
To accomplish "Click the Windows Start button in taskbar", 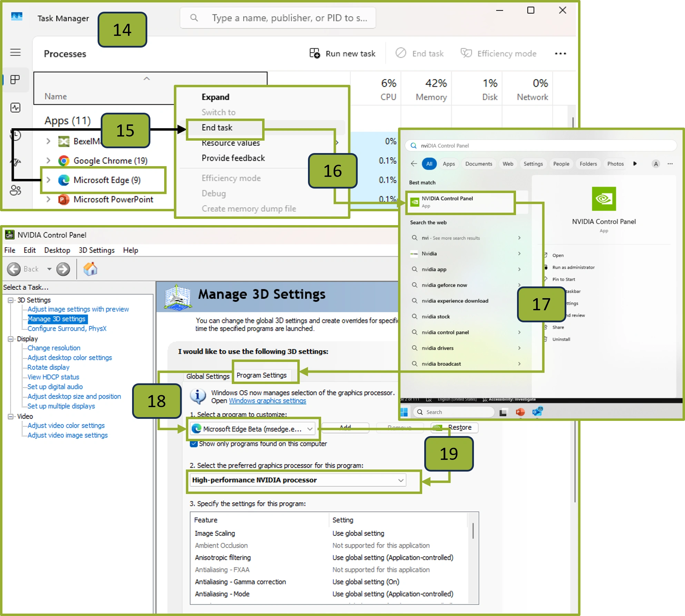I will point(404,412).
